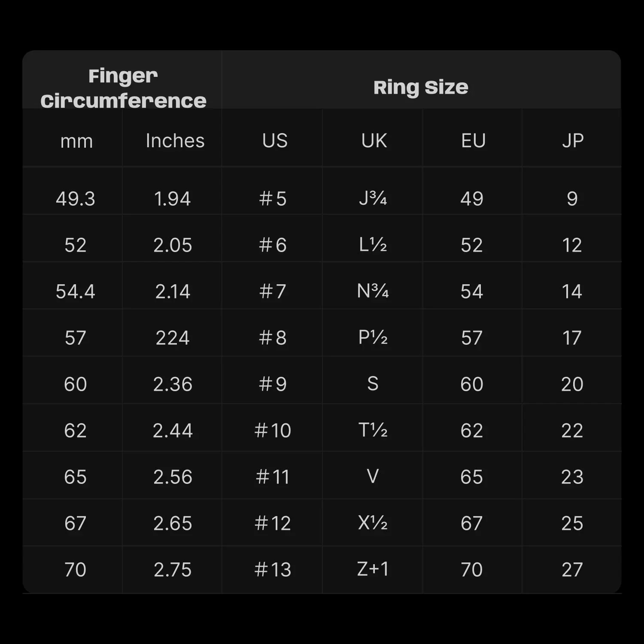The image size is (644, 644).
Task: Click UK size T½ cell
Action: (x=373, y=430)
